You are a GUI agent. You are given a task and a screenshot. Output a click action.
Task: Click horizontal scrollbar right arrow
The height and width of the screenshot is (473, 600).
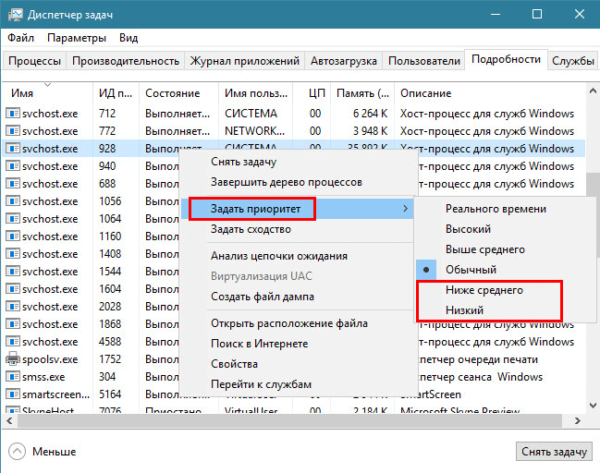577,421
